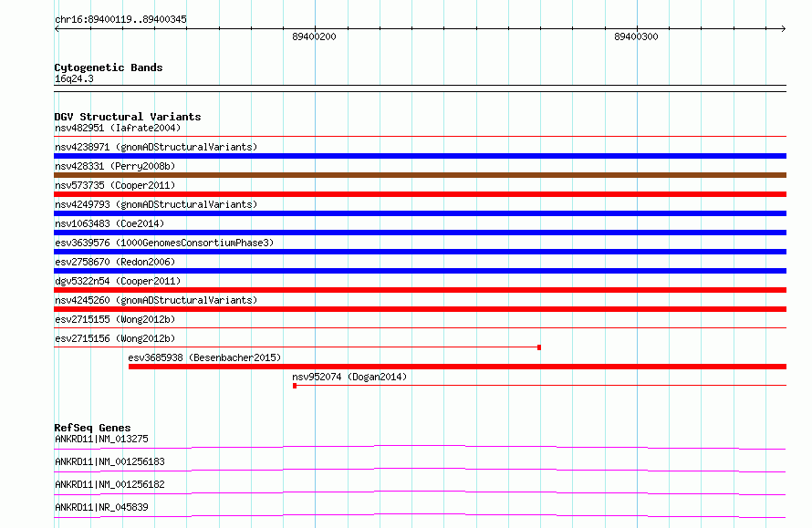Click the end marker of esv2715156 variant
Screen dimensions: 812x528
tap(539, 347)
